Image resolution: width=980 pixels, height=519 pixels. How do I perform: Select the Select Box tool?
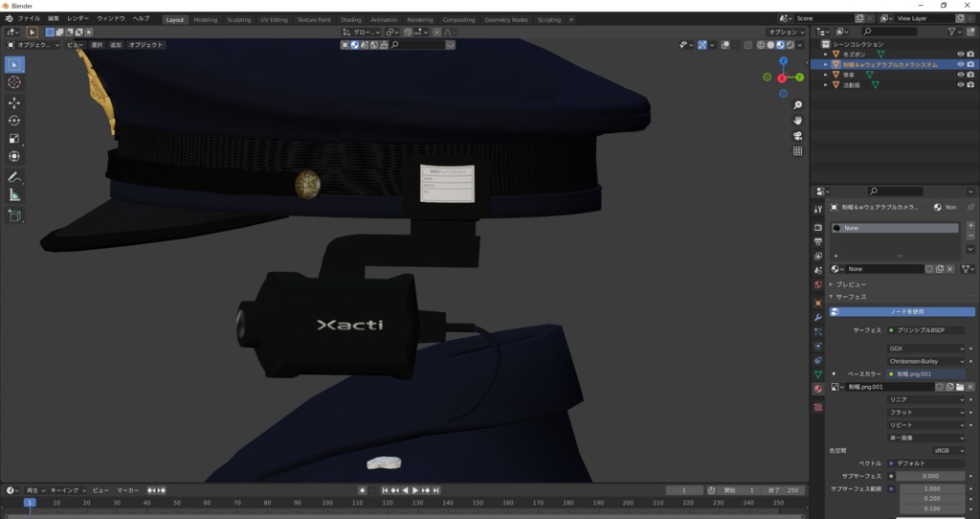14,64
